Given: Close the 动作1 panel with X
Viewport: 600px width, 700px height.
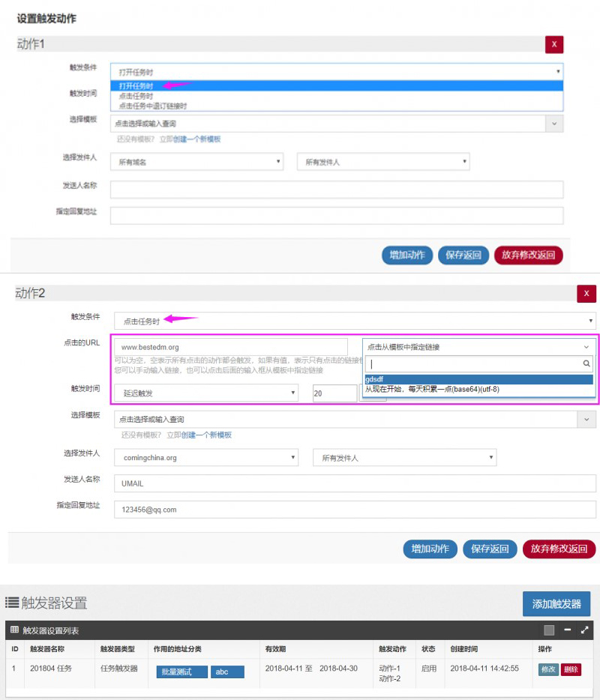Looking at the screenshot, I should pos(553,44).
